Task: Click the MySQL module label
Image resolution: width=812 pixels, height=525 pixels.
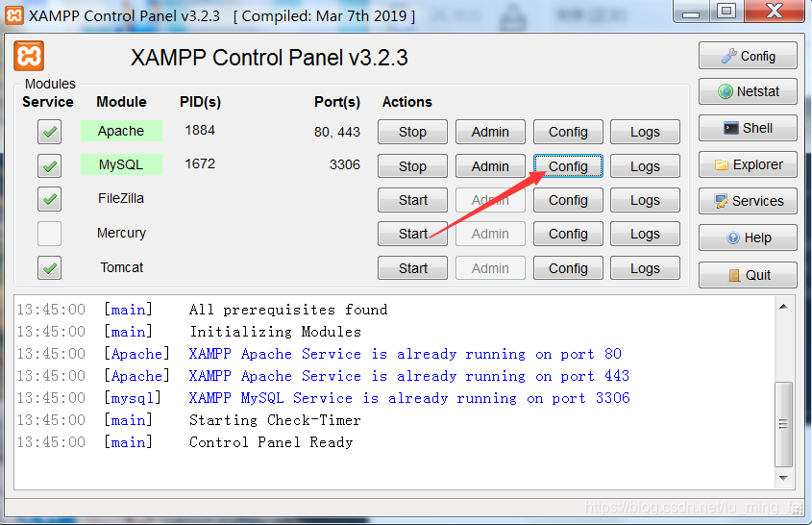Action: tap(121, 164)
